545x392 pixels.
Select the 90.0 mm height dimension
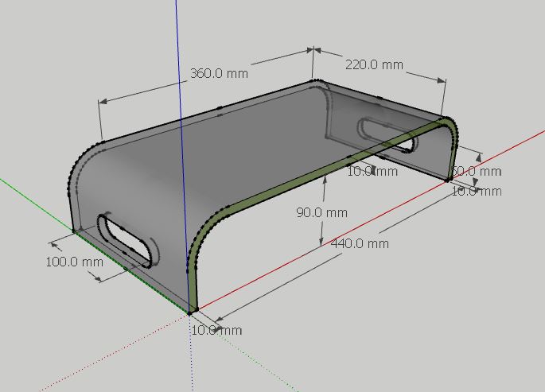pos(322,212)
